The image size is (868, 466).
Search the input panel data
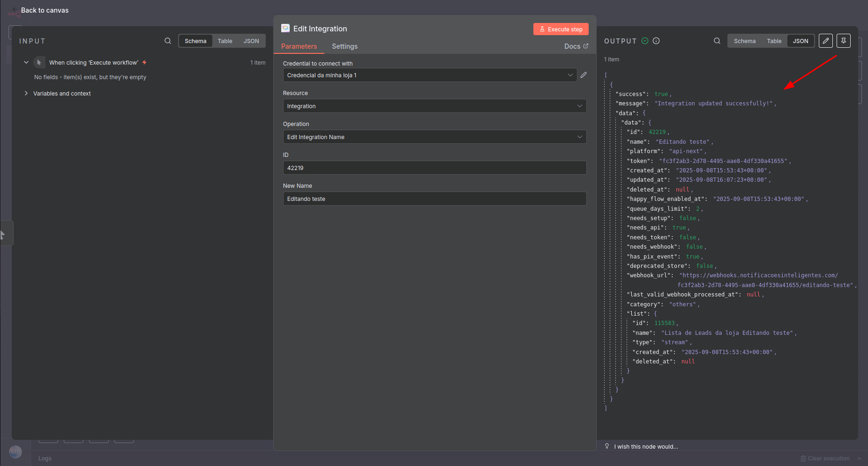[167, 41]
